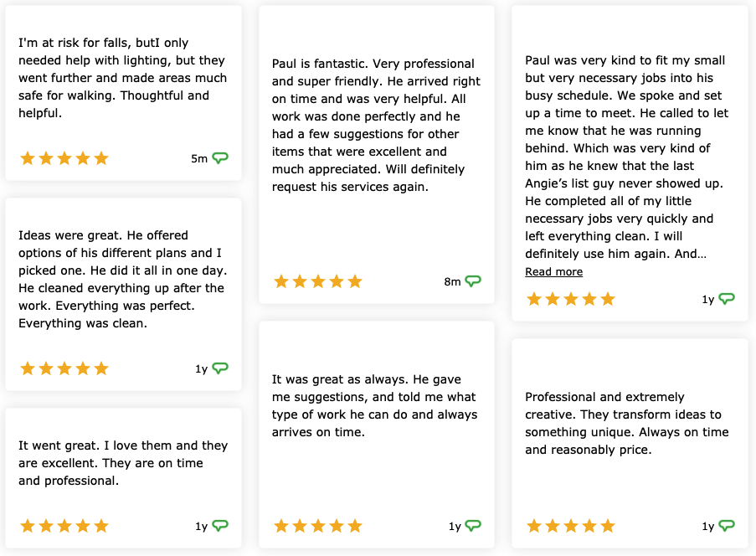The height and width of the screenshot is (556, 756).
Task: Click 'I'm at risk for falls' review text
Action: [x=122, y=78]
